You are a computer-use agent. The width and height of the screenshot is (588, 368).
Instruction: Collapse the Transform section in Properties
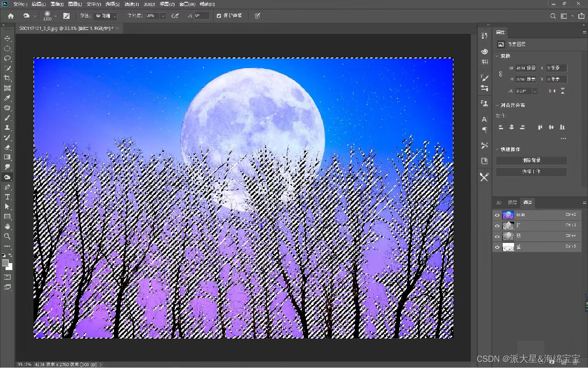497,56
